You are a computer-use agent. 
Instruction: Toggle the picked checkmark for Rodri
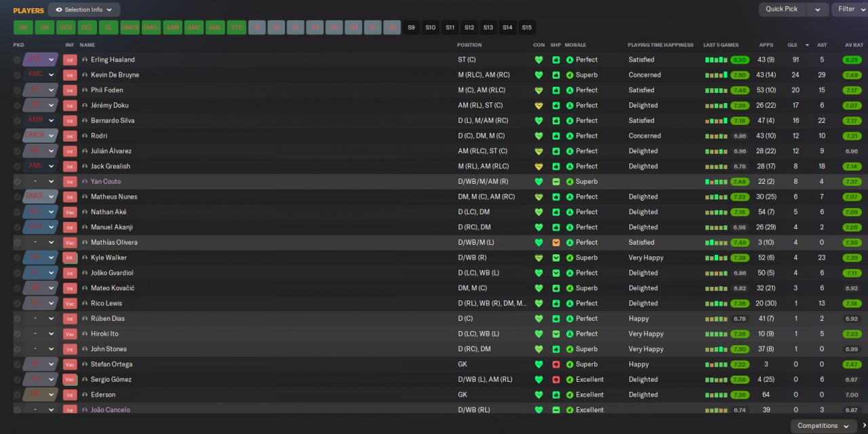coord(17,136)
